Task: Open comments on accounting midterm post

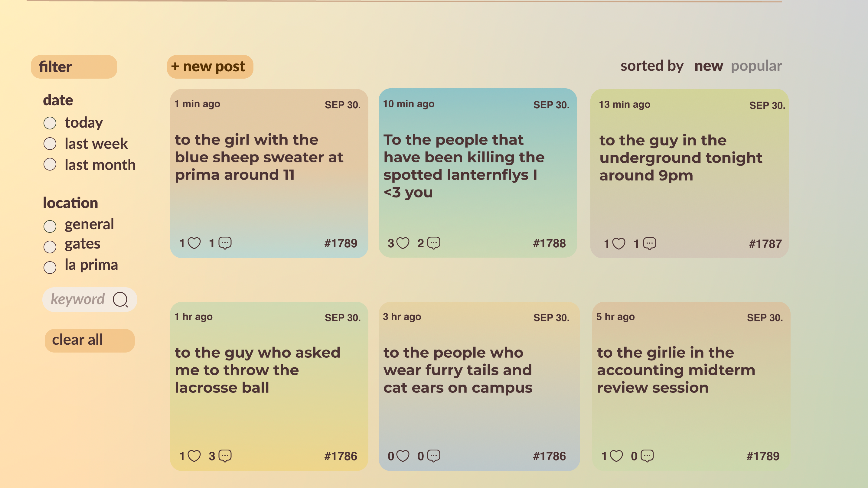Action: click(647, 456)
